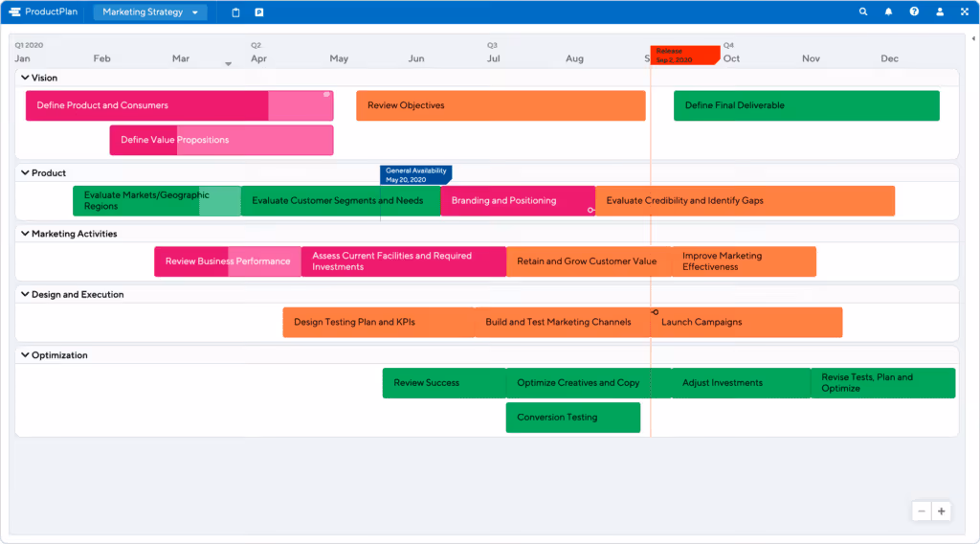Click the Optimization lane title
The width and height of the screenshot is (980, 544).
click(x=59, y=354)
